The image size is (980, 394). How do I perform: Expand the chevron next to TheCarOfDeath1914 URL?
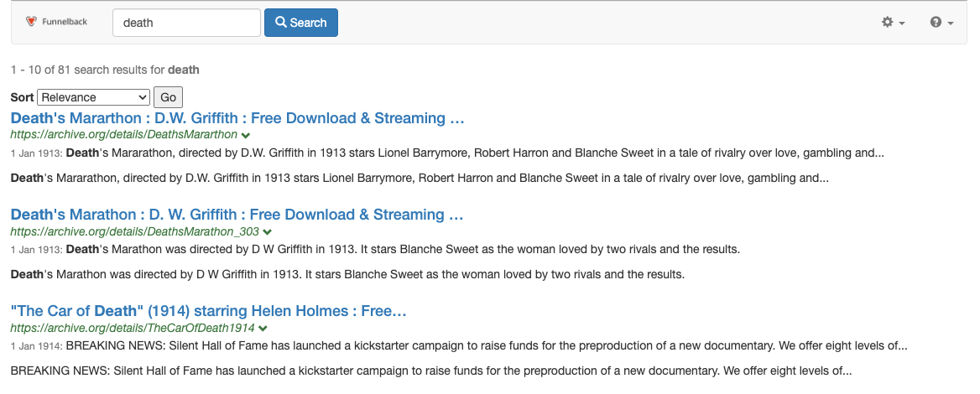(x=263, y=328)
